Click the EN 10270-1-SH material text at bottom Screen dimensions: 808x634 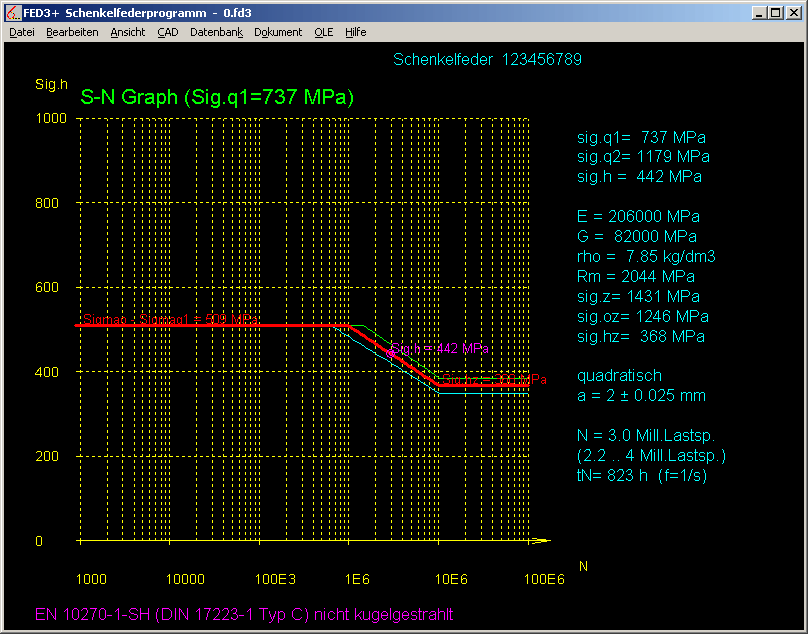click(236, 614)
